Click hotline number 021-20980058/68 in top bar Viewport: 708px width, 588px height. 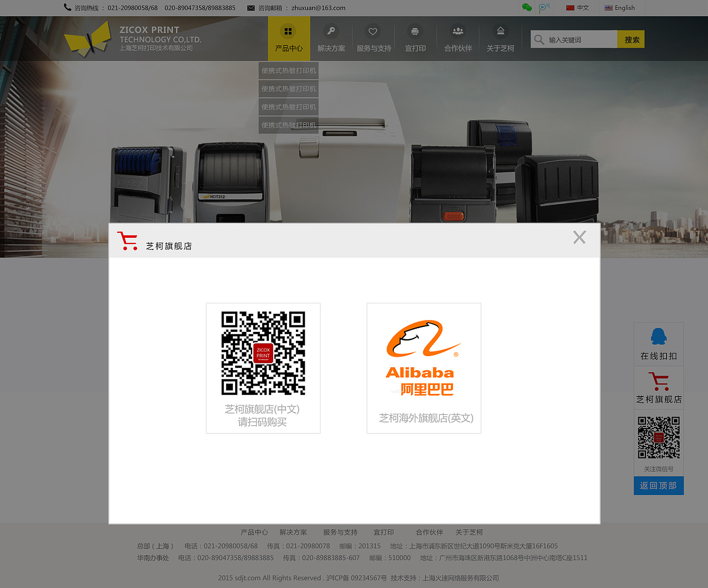(x=133, y=8)
